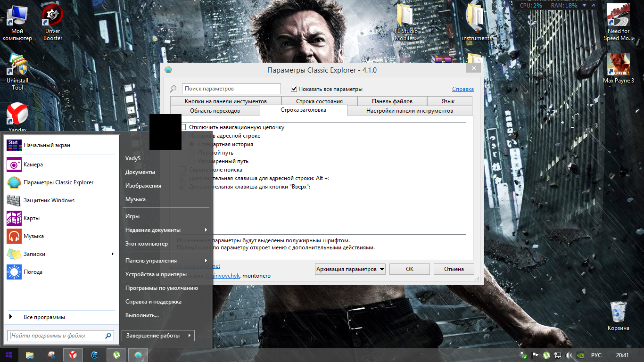Switch to the navigation pane tab
This screenshot has height=362, width=644.
coord(215,111)
